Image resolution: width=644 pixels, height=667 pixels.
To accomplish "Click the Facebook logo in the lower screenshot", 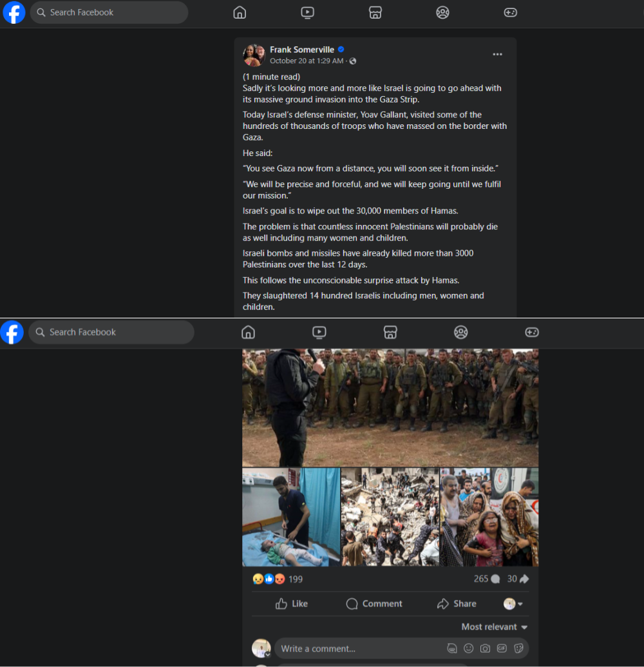I will 12,333.
